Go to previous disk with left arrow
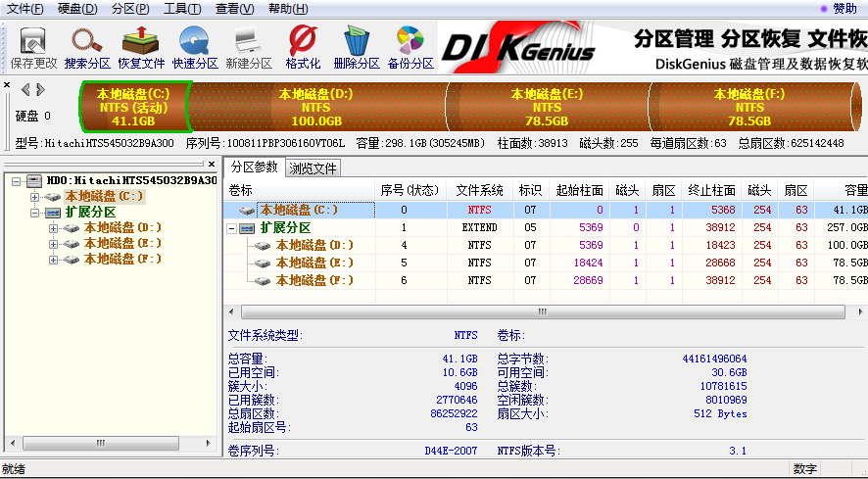The image size is (868, 479). click(x=26, y=90)
